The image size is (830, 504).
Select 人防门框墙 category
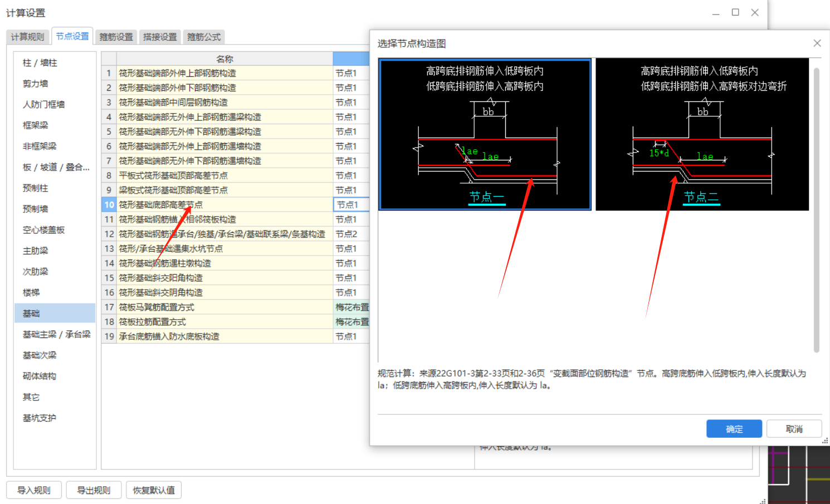(55, 104)
